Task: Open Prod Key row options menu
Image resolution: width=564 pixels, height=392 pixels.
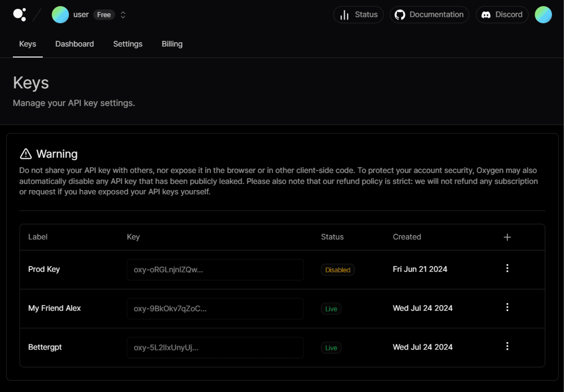Action: 507,268
